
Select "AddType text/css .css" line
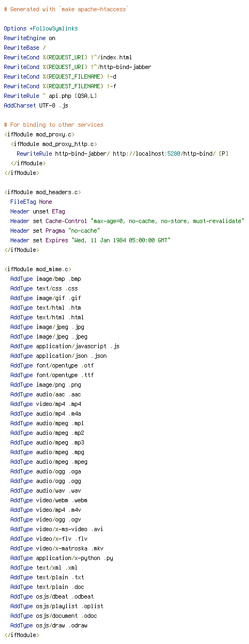coord(44,288)
